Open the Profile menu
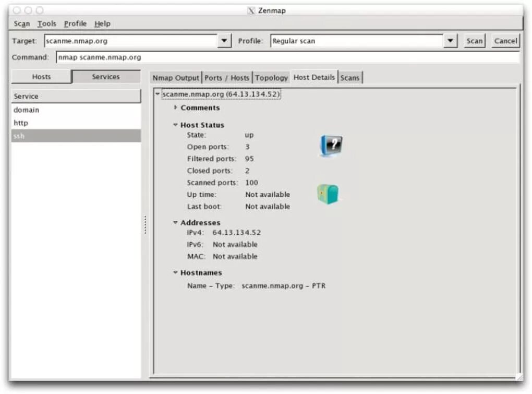532x394 pixels. [75, 24]
